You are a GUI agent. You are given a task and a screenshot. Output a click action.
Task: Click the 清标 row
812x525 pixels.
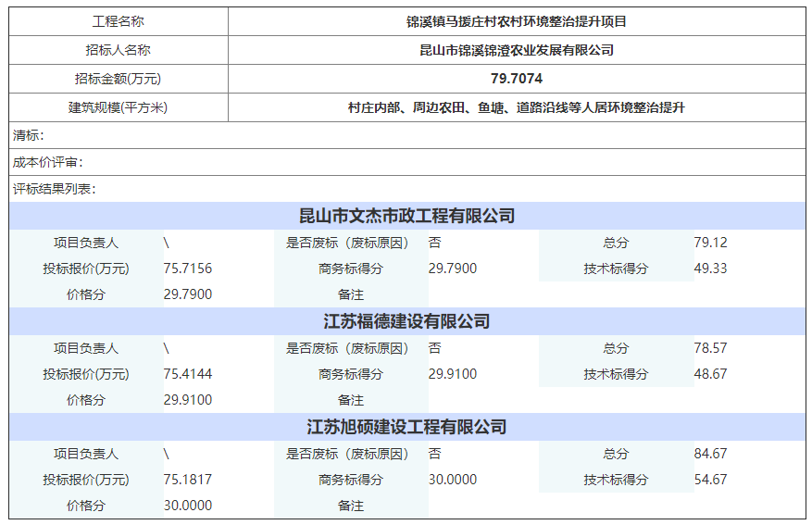click(406, 135)
